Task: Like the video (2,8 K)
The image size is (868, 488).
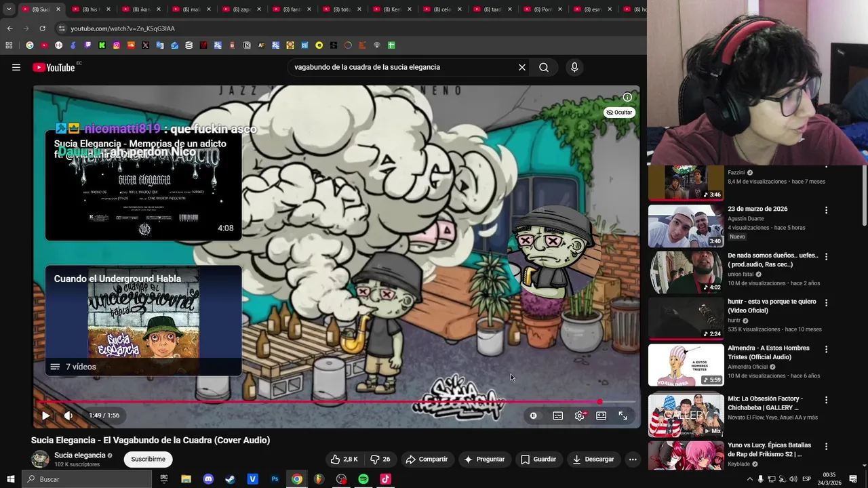Action: click(344, 459)
